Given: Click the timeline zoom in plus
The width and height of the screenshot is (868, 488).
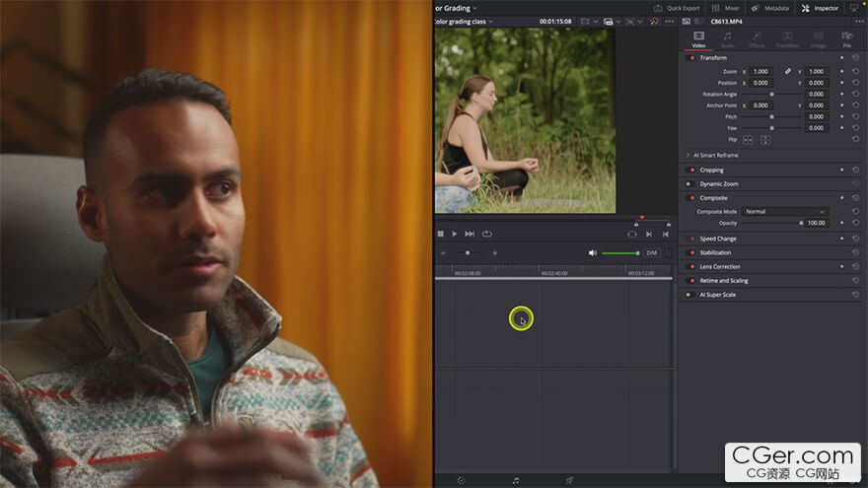Looking at the screenshot, I should tap(495, 252).
